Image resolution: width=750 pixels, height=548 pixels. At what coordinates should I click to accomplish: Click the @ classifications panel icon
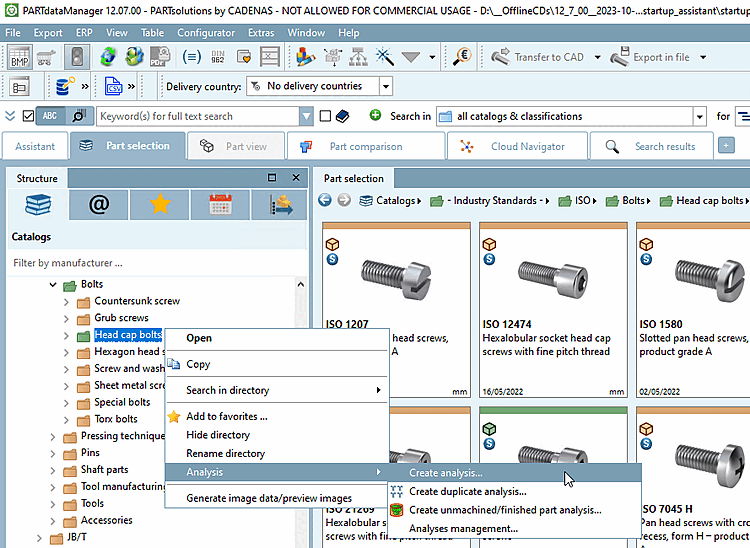(x=98, y=205)
